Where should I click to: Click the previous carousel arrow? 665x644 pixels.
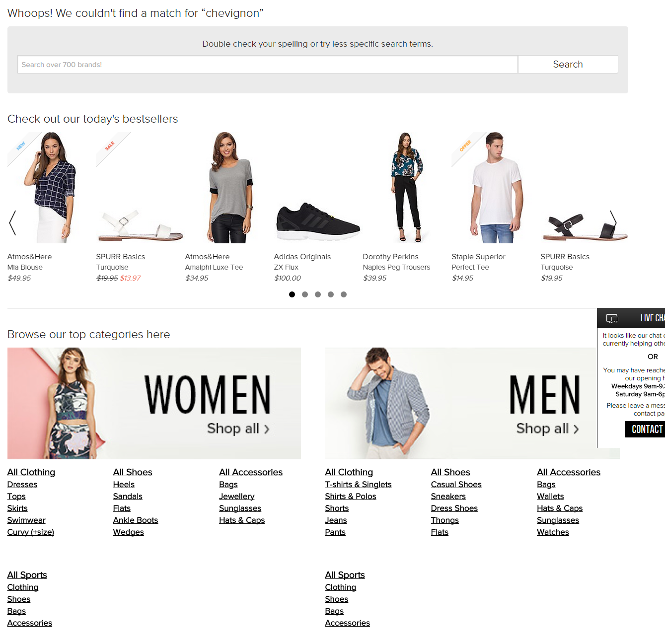(12, 222)
